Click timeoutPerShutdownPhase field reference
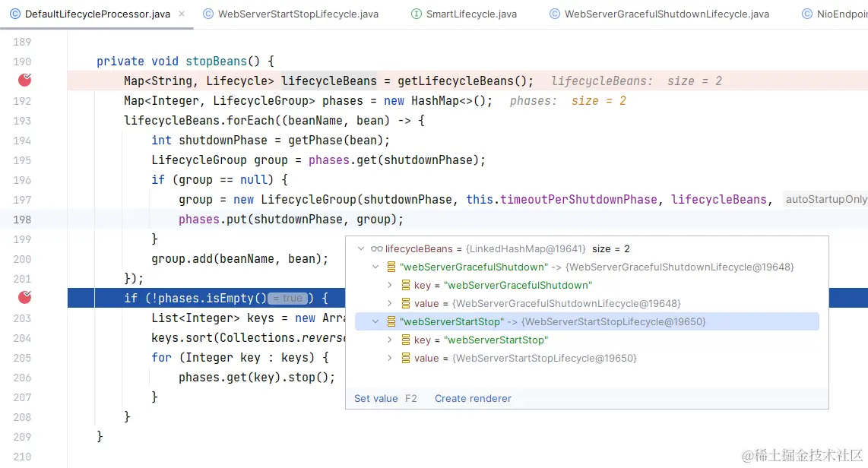The image size is (868, 468). (x=578, y=200)
